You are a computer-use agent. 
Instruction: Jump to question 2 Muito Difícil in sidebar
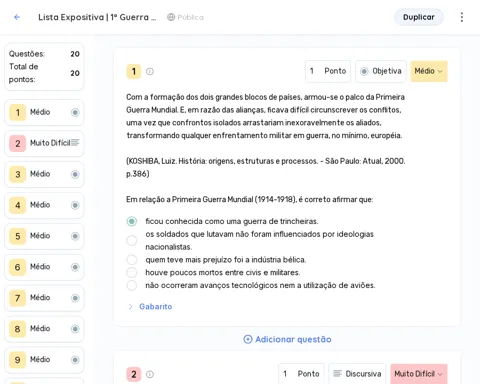(x=44, y=143)
